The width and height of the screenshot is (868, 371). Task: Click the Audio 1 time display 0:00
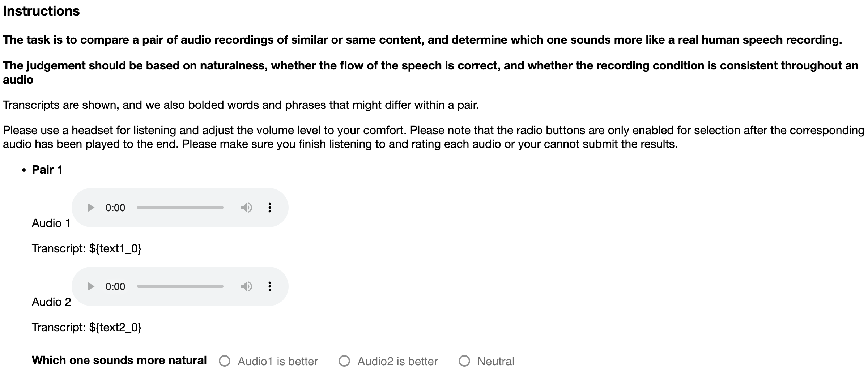pos(115,208)
